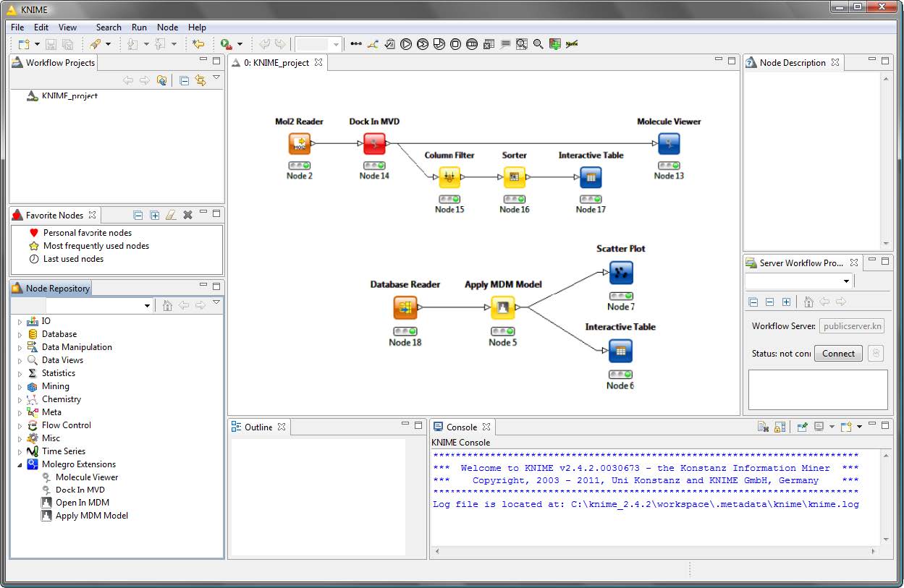The width and height of the screenshot is (904, 588).
Task: Toggle the console Scroll Lock button
Action: 780,427
